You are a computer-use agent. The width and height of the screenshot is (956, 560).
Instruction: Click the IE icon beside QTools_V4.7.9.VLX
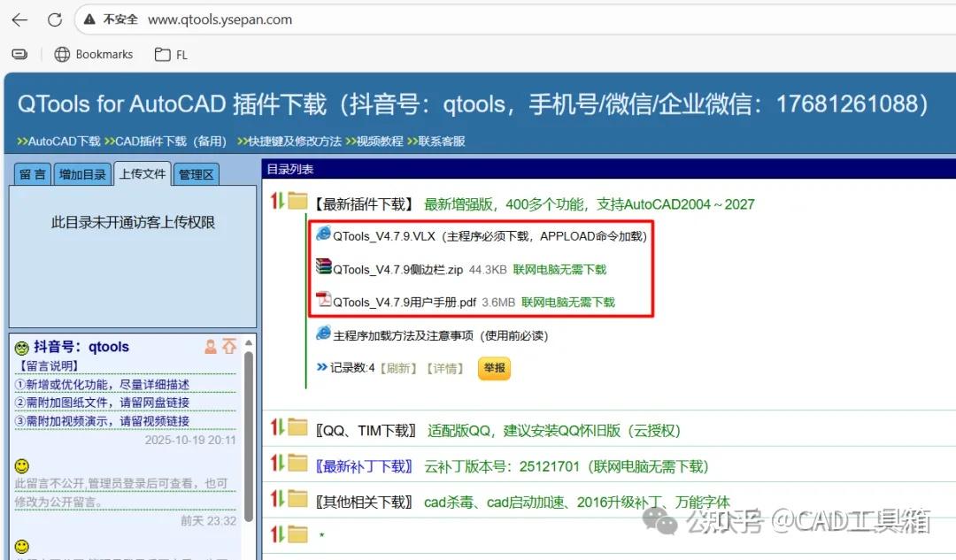[323, 234]
